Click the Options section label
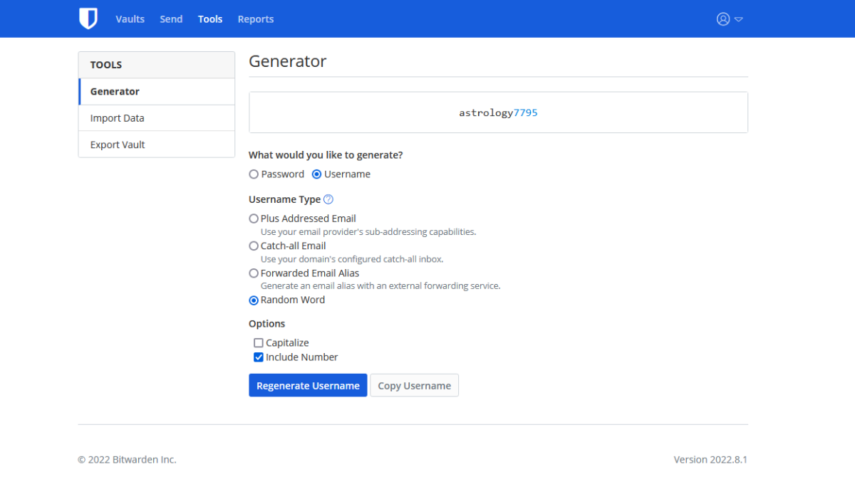The image size is (855, 504). [x=267, y=323]
